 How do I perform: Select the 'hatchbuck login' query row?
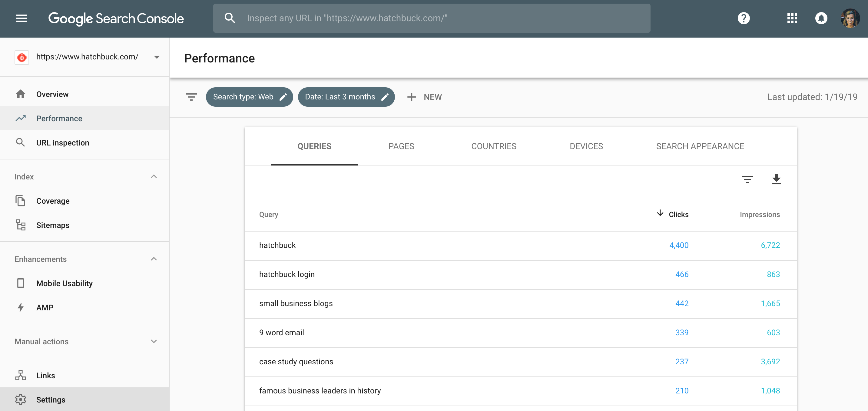(521, 274)
